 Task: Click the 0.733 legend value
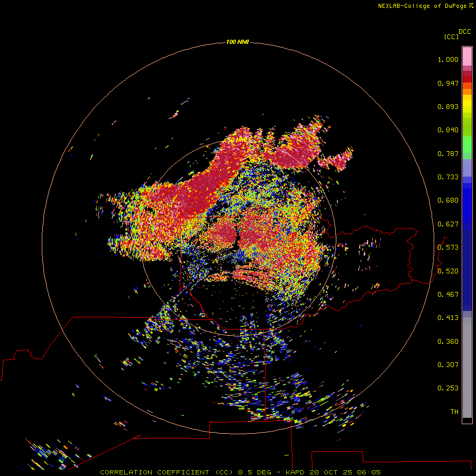pos(448,177)
